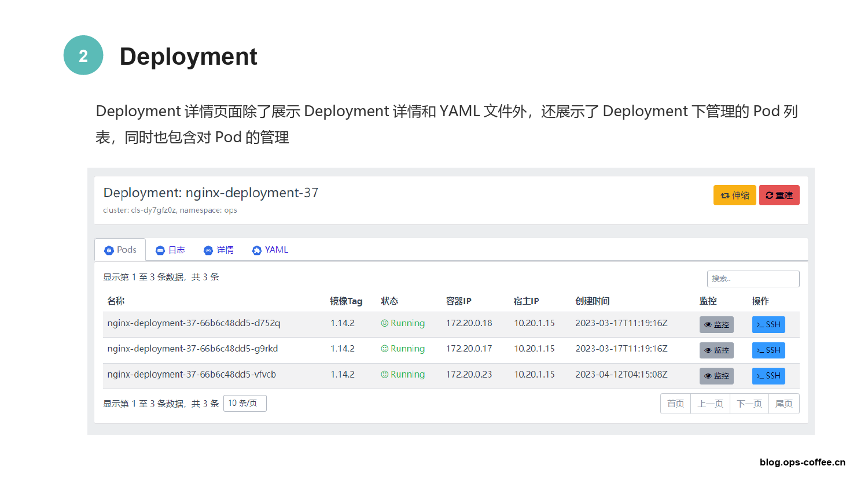Open monitoring for pod ending g9rkd
Image resolution: width=868 pixels, height=488 pixels.
(x=716, y=350)
